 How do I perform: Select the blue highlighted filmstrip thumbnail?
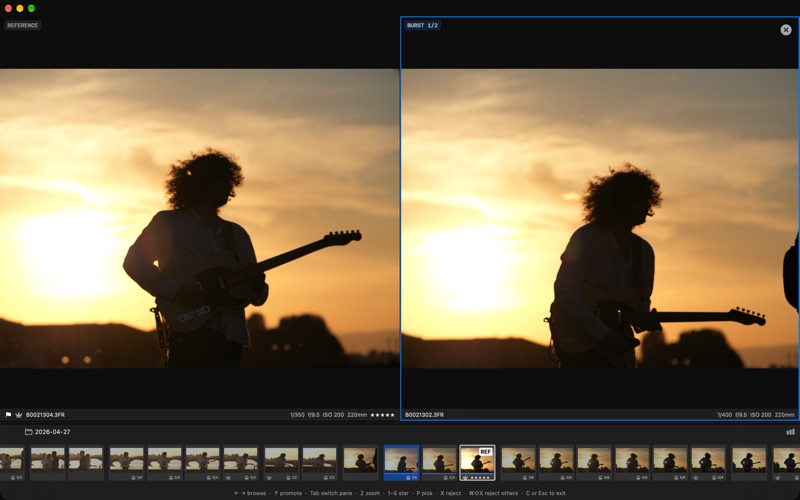tap(402, 462)
